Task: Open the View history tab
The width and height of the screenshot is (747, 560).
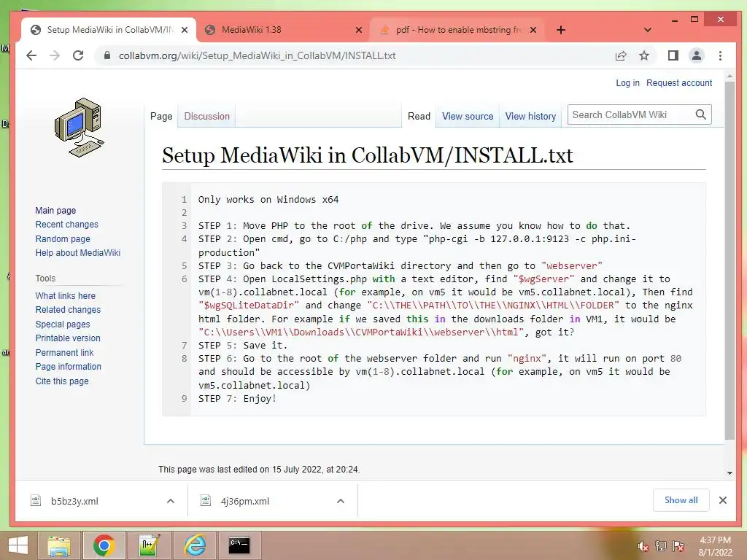Action: tap(530, 116)
